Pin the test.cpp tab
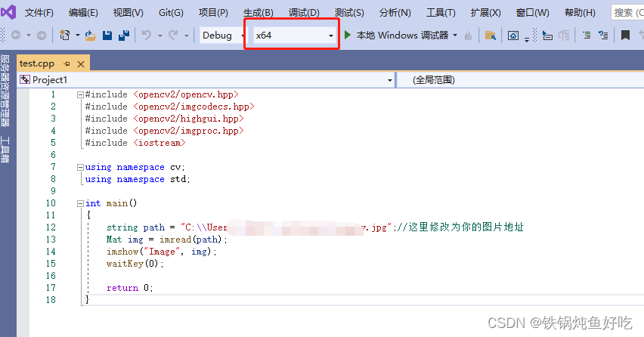This screenshot has height=337, width=644. tap(67, 64)
